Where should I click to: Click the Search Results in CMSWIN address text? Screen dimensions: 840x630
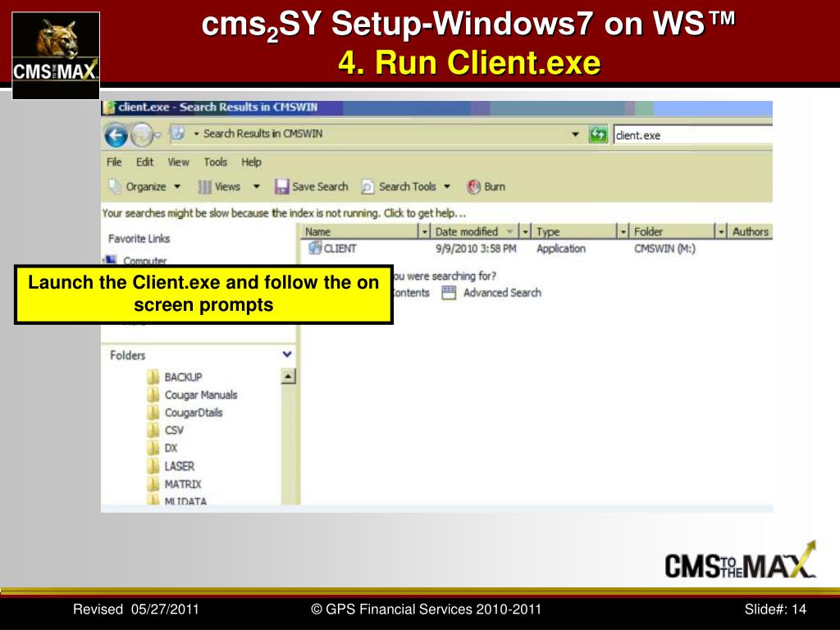[262, 134]
